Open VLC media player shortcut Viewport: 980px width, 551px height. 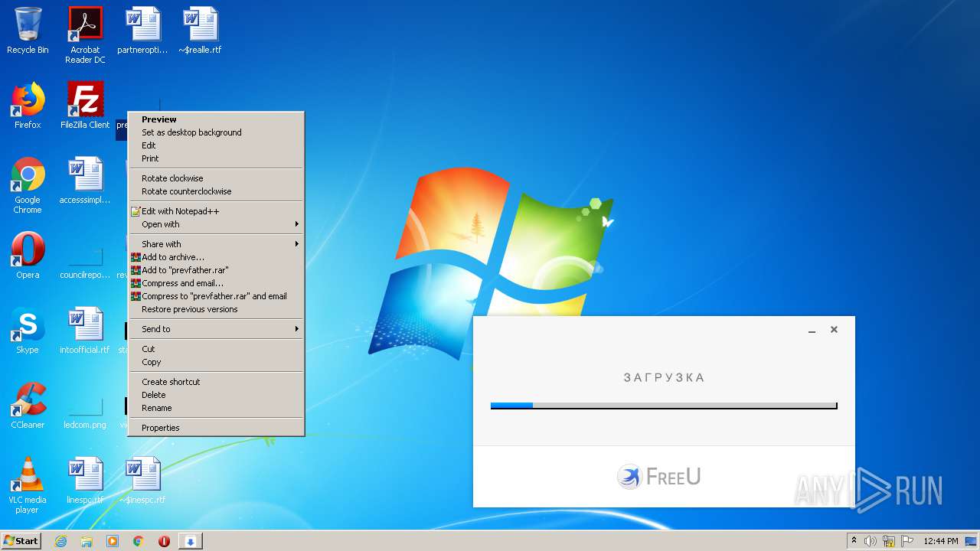click(28, 485)
